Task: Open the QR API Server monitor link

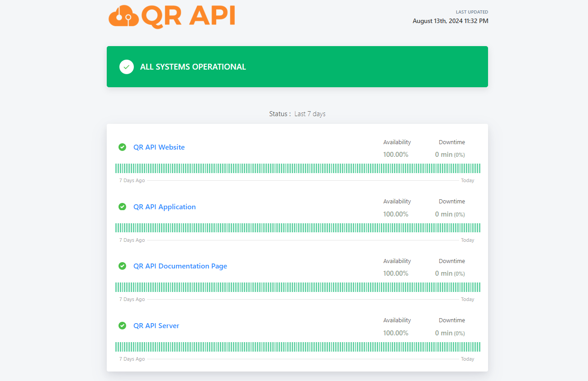Action: point(156,325)
